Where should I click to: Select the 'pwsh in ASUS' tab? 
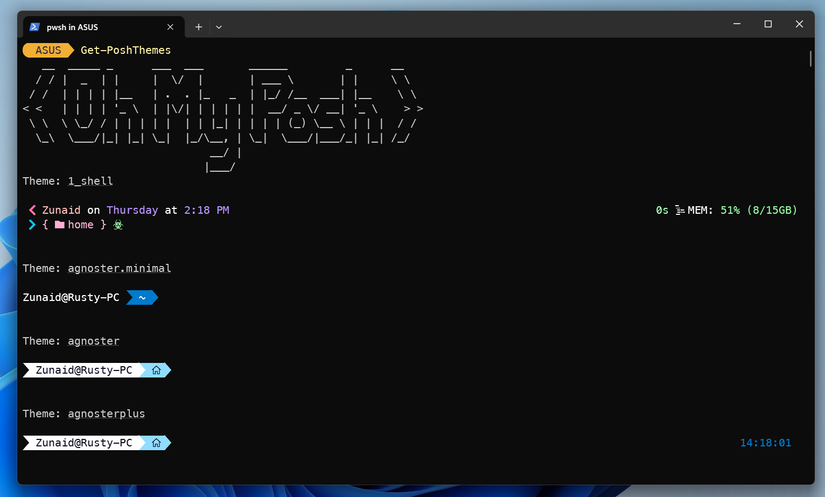tap(104, 27)
